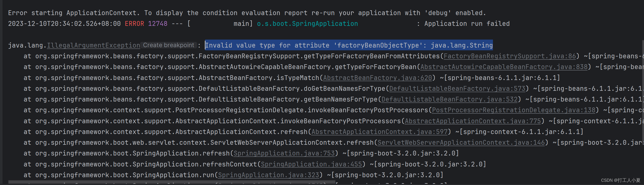This screenshot has height=185, width=644.
Task: Click the o.s.boot.SpringApplication logger name
Action: pyautogui.click(x=307, y=24)
